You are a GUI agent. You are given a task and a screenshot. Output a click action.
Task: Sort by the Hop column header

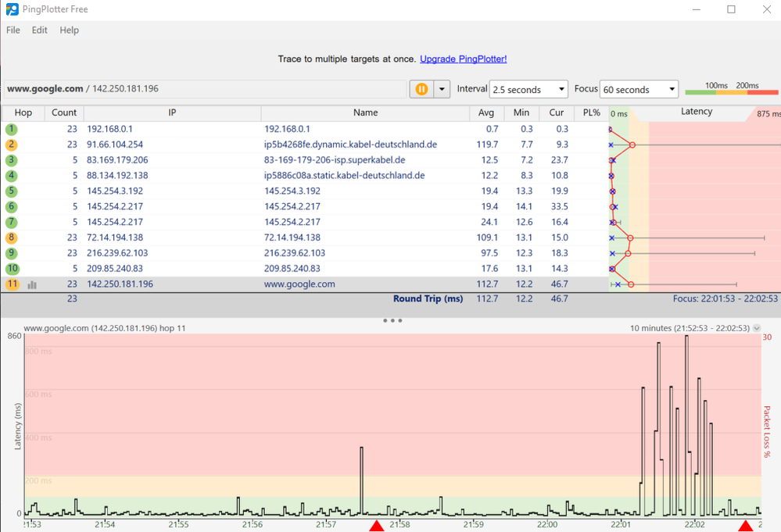[23, 113]
